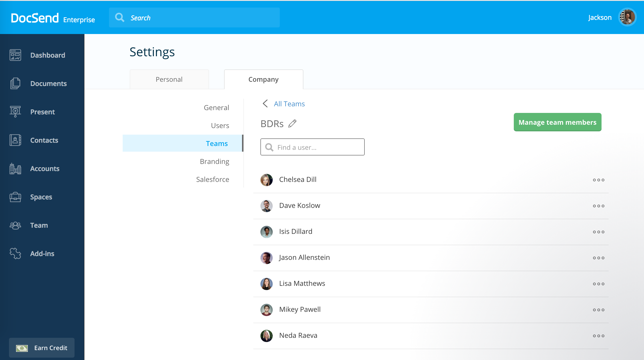Open options menu for Lisa Matthews
The image size is (644, 360).
598,284
